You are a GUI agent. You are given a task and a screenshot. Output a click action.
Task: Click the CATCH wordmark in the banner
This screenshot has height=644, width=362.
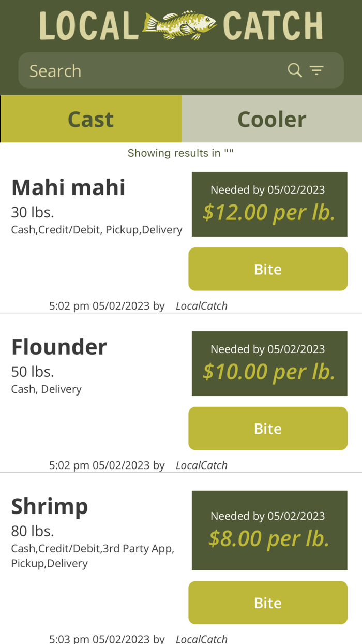(273, 25)
